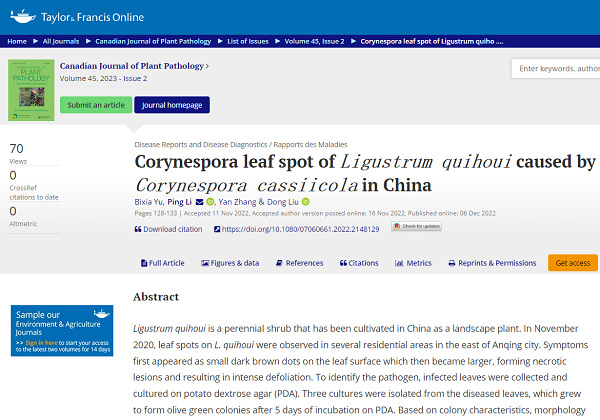This screenshot has width=600, height=420.
Task: Click the Submit an article button
Action: (x=95, y=105)
